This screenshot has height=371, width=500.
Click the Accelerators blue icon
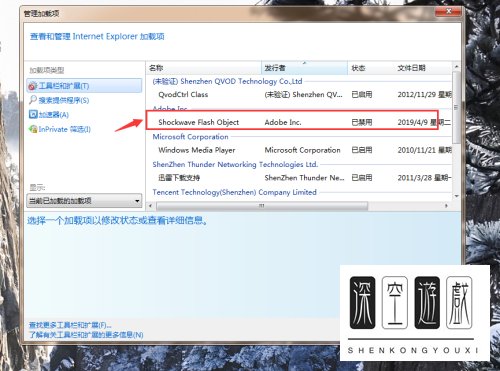coord(33,114)
